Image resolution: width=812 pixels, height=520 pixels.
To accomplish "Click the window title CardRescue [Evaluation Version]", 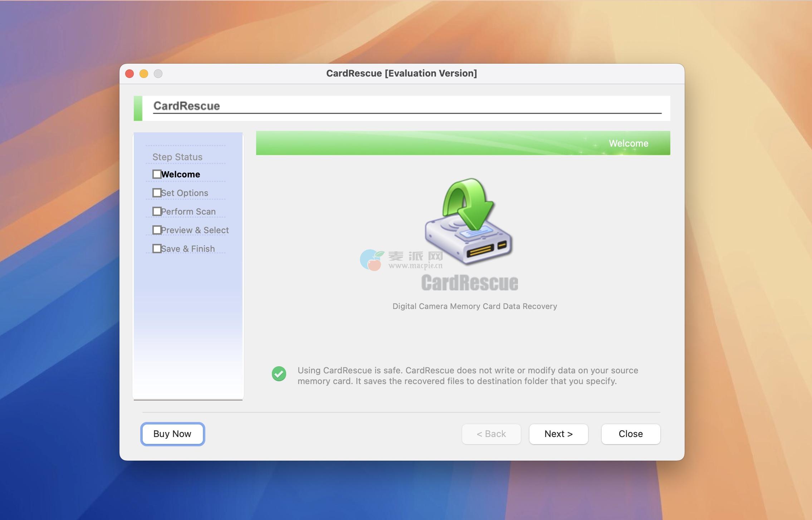I will (x=401, y=73).
